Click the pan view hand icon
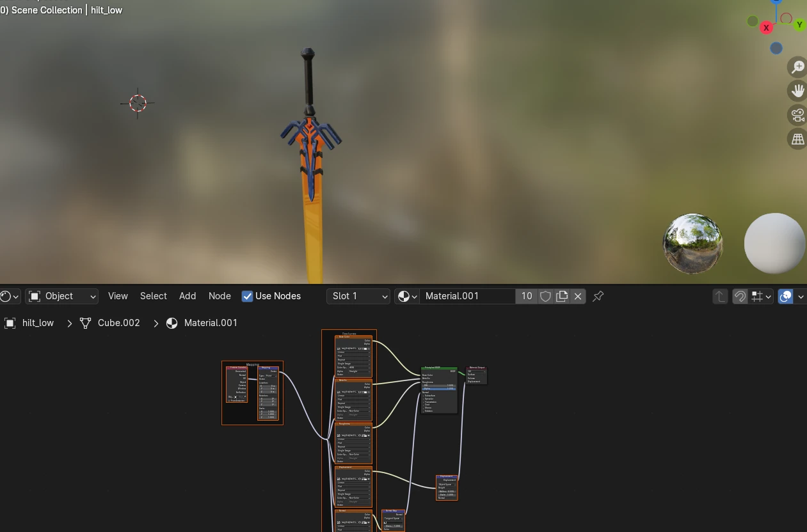 pyautogui.click(x=797, y=91)
